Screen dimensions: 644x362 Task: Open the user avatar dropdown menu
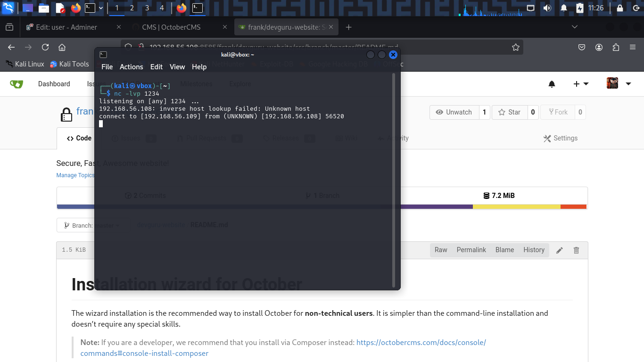click(x=619, y=84)
